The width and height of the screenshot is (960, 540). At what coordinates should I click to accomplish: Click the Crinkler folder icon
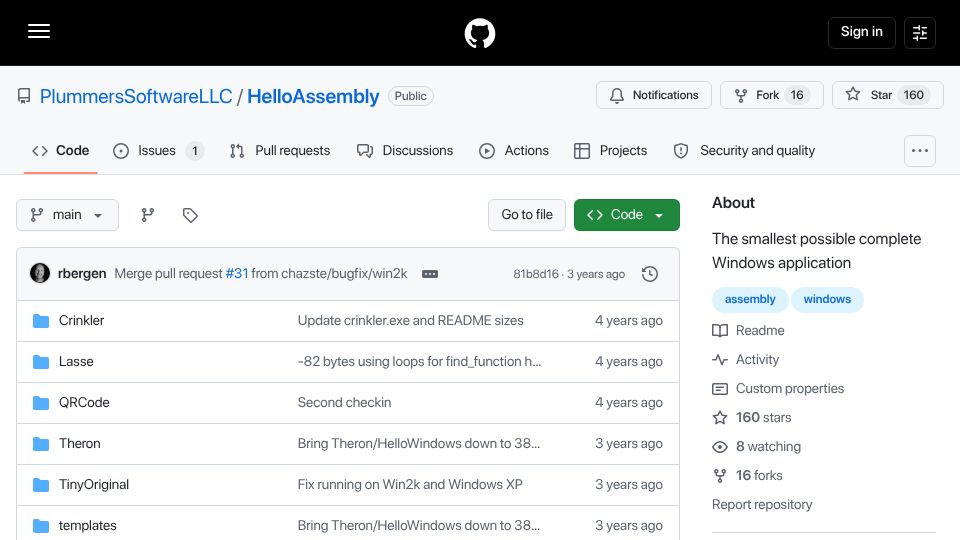(41, 321)
